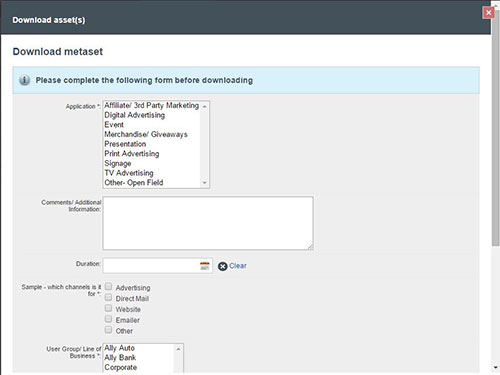Image resolution: width=500 pixels, height=375 pixels.
Task: Choose Corporate in User Group list
Action: pyautogui.click(x=139, y=367)
